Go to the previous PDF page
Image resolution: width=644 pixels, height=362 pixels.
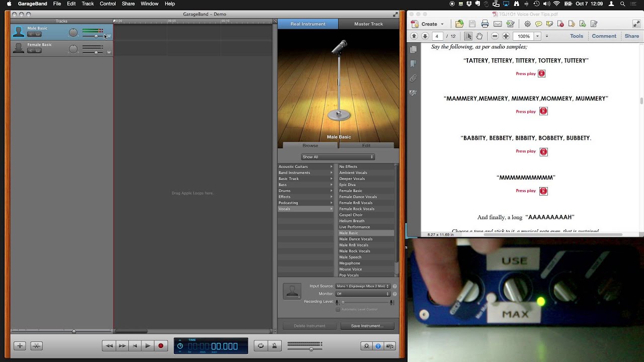click(414, 36)
